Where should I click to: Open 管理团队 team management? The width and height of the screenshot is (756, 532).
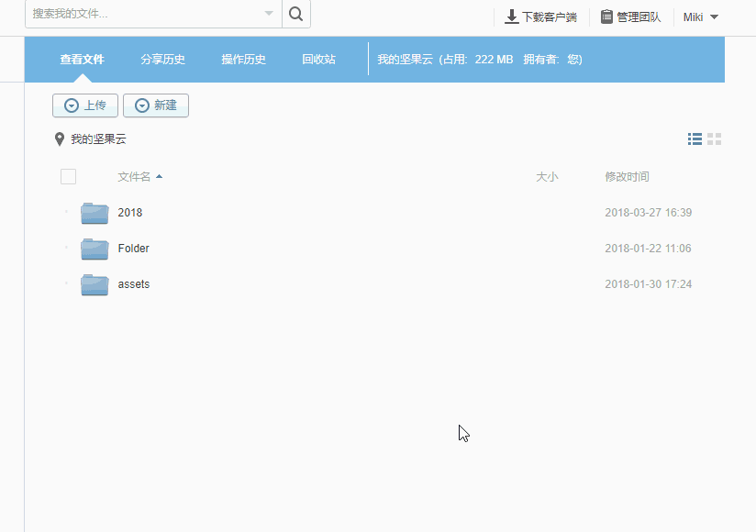630,17
